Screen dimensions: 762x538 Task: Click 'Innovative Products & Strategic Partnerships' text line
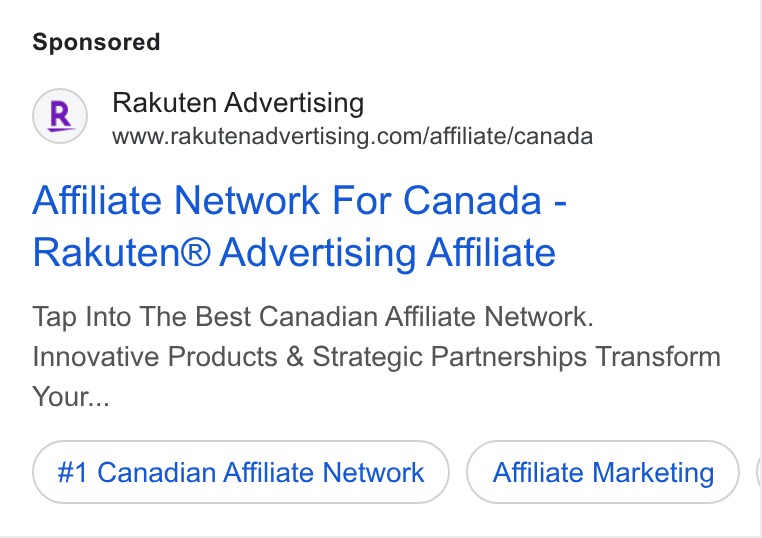point(312,357)
